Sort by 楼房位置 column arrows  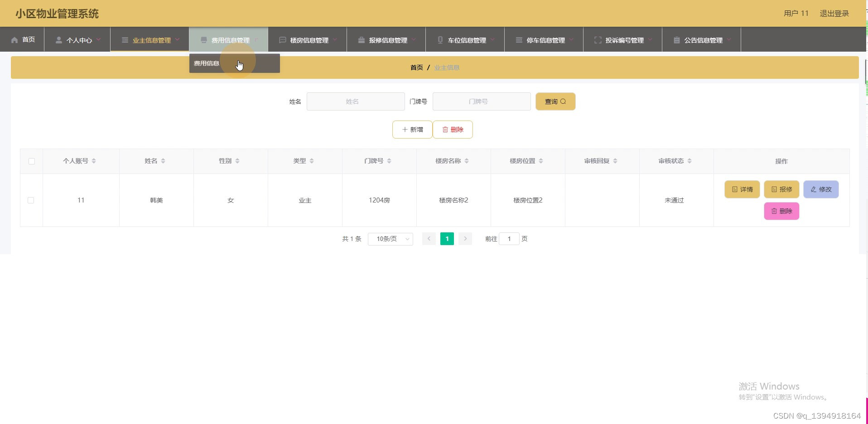[541, 161]
